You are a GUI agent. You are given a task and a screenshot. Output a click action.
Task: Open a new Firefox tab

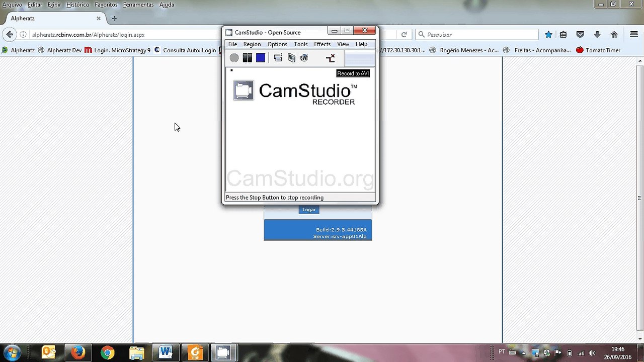[x=114, y=19]
